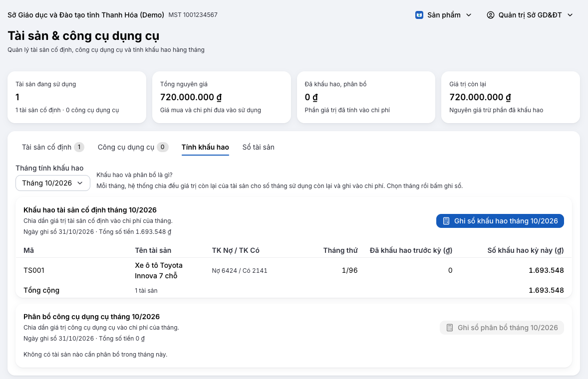This screenshot has width=588, height=379.
Task: Click the TK Nợ / TK Có column header
Action: pyautogui.click(x=236, y=250)
